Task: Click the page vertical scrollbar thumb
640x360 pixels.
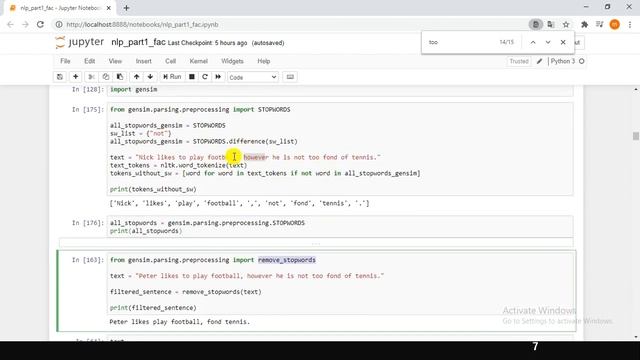Action: [x=636, y=136]
